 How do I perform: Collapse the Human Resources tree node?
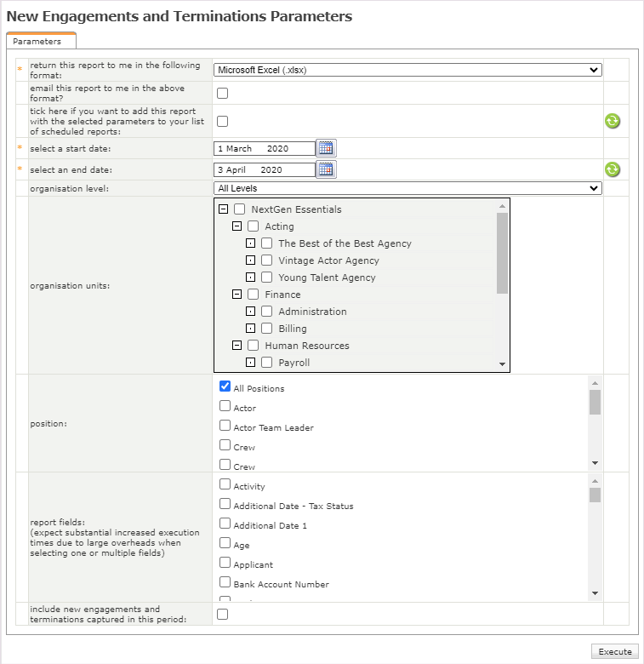(x=237, y=346)
